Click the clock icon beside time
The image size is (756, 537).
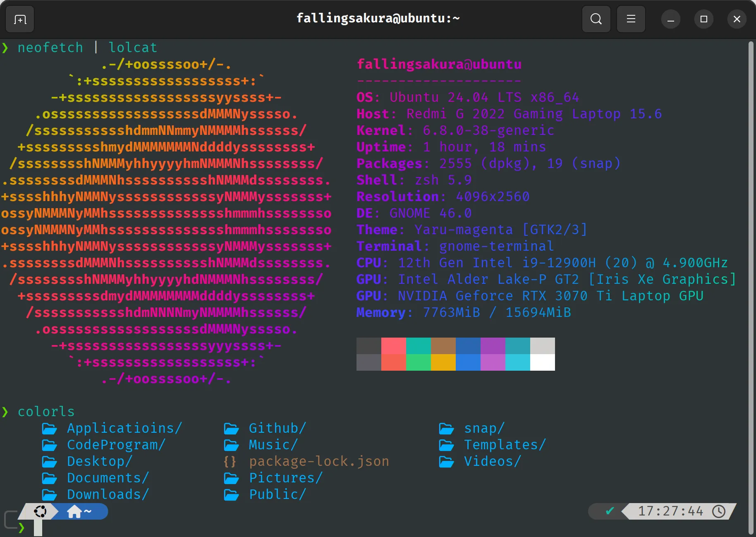(x=719, y=511)
